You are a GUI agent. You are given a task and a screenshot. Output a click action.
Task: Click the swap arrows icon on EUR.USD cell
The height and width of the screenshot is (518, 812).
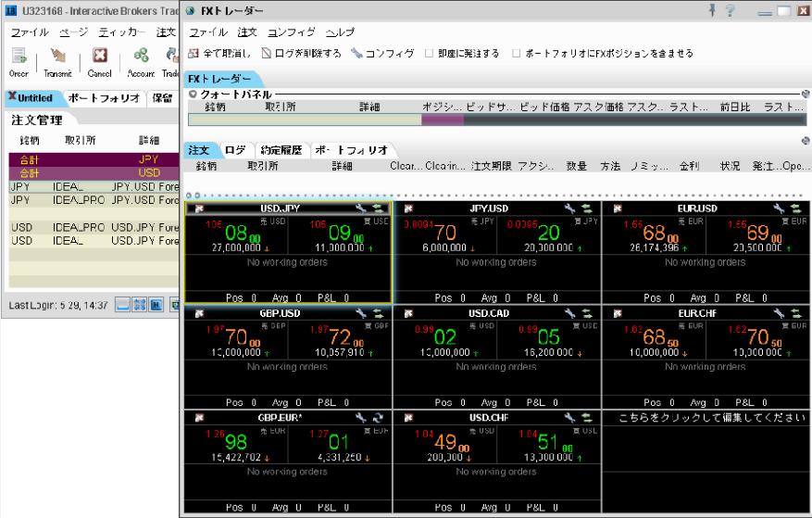click(797, 209)
